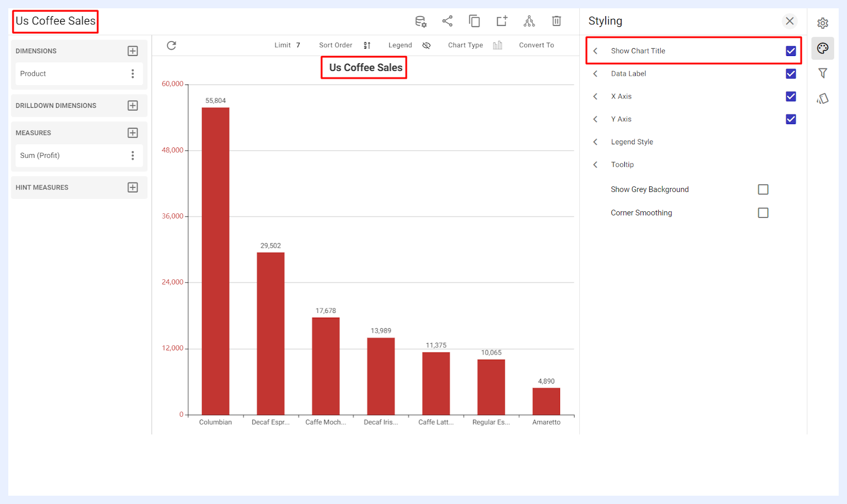
Task: Select the styling palette icon
Action: [823, 48]
